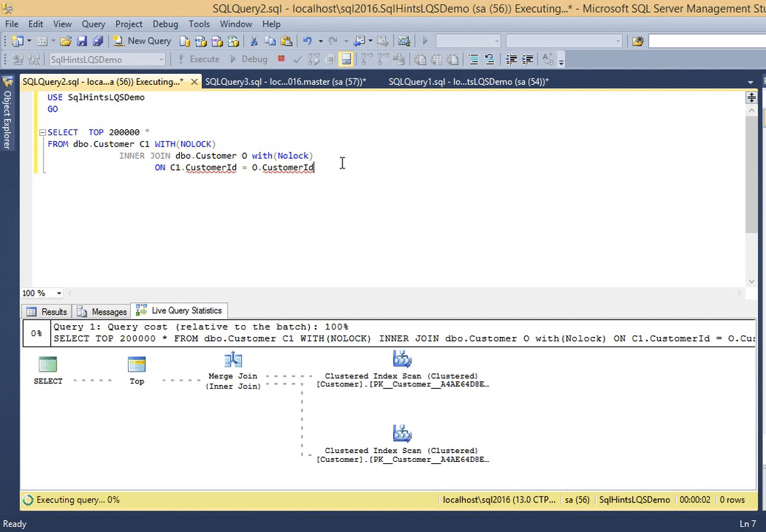Image resolution: width=766 pixels, height=532 pixels.
Task: Click the Copy icon in the toolbar
Action: tap(270, 41)
